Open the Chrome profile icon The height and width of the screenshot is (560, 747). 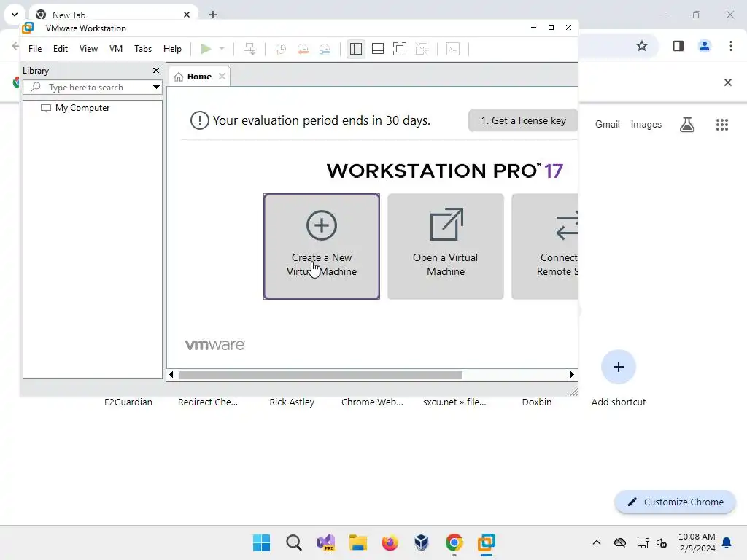(704, 46)
